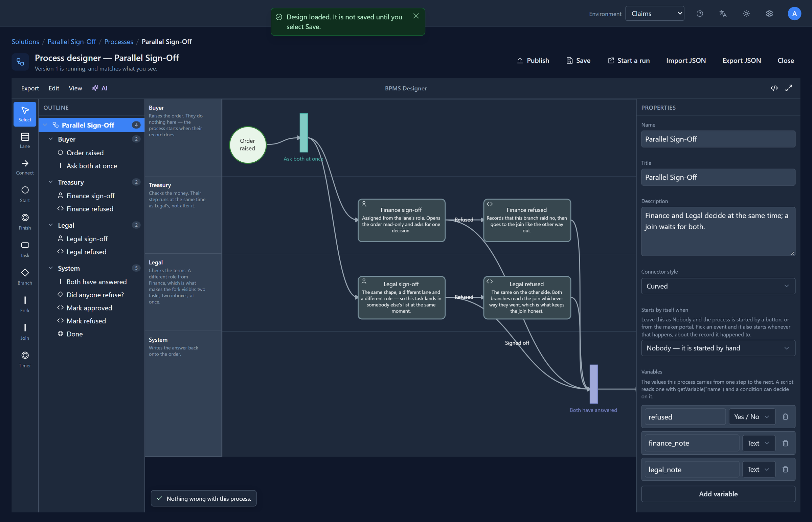
Task: Expand designer to fullscreen
Action: click(789, 88)
